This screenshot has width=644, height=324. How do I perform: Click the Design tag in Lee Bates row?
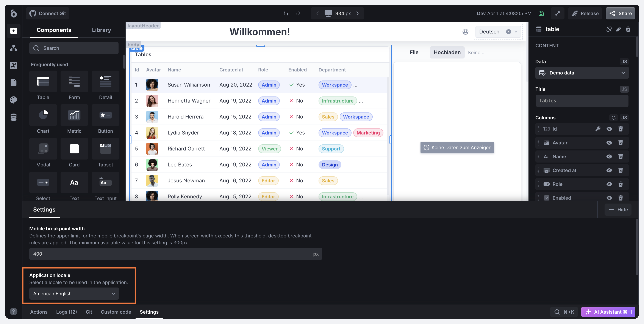click(330, 164)
